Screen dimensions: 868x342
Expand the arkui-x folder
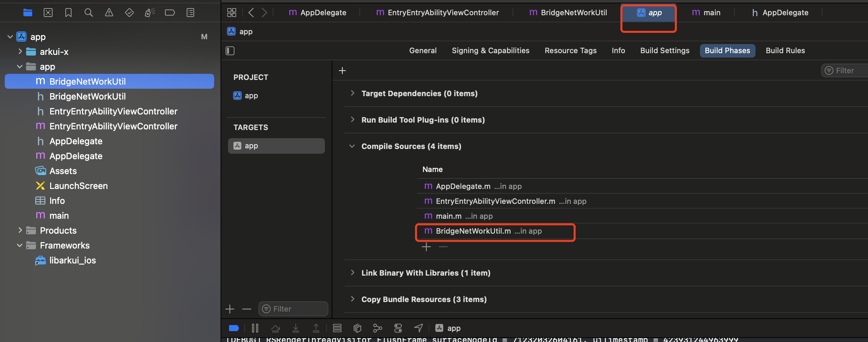point(20,51)
